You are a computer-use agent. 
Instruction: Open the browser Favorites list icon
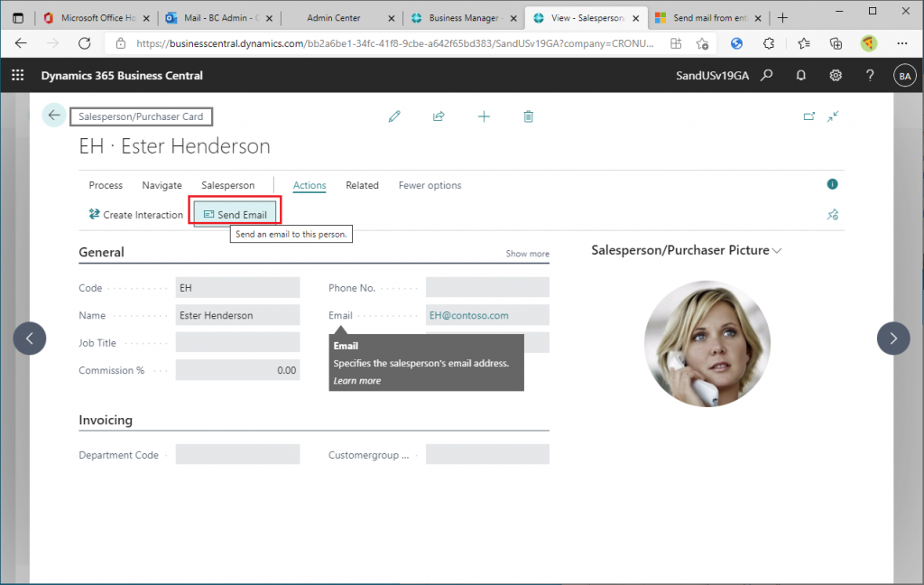(x=804, y=43)
